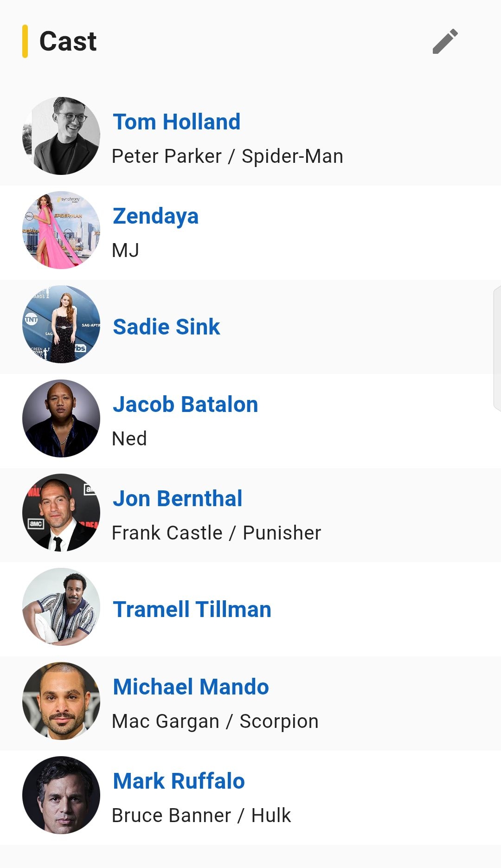501x868 pixels.
Task: Open Tramell Tillman's name link
Action: pyautogui.click(x=192, y=610)
